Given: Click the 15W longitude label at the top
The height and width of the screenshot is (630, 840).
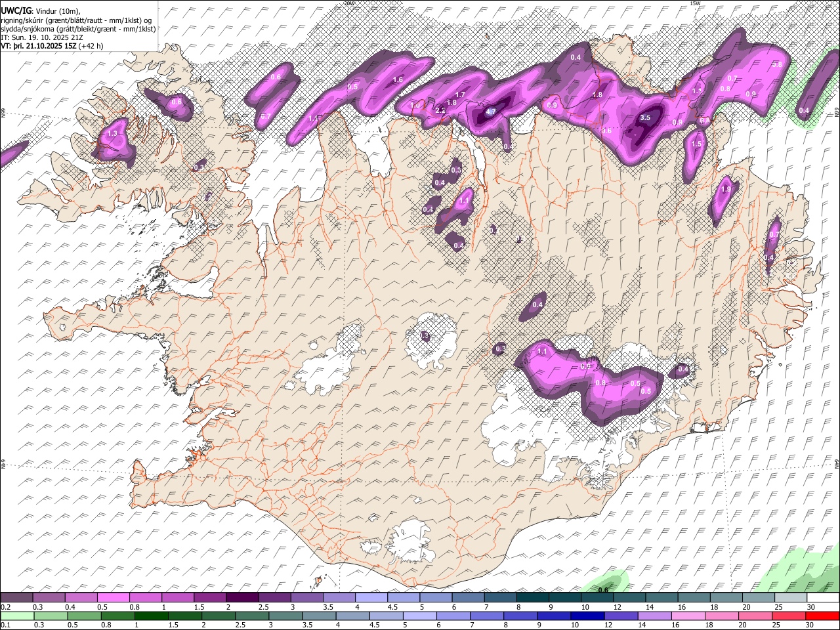Looking at the screenshot, I should (x=695, y=3).
